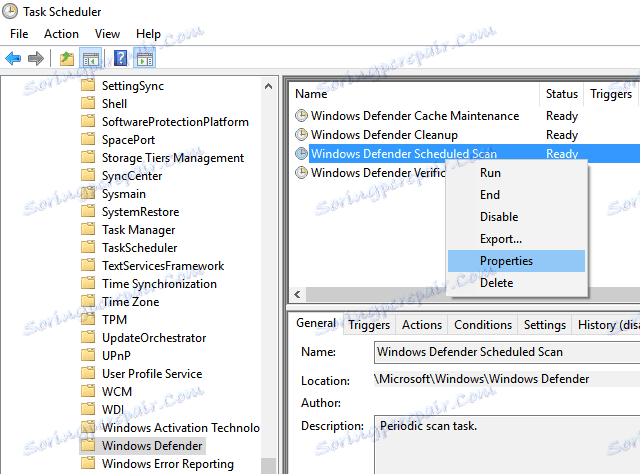This screenshot has width=640, height=474.
Task: Toggle the Show/Hide Console Tree icon
Action: 91,59
